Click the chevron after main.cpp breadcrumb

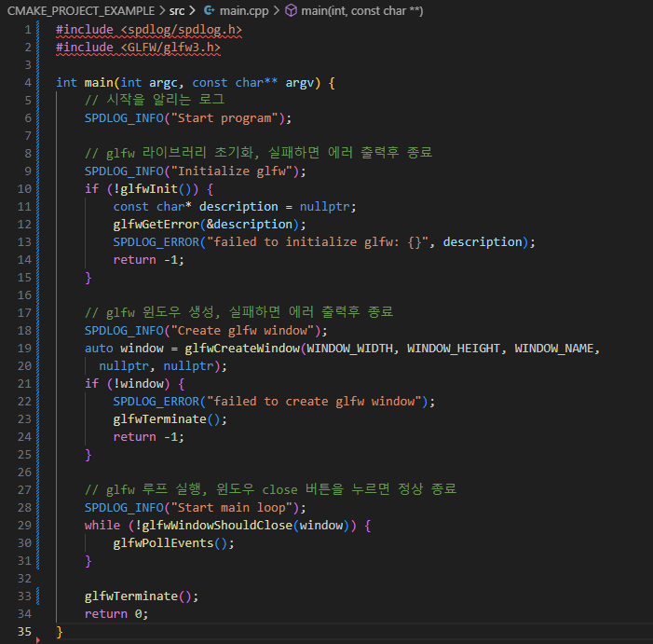[x=276, y=11]
